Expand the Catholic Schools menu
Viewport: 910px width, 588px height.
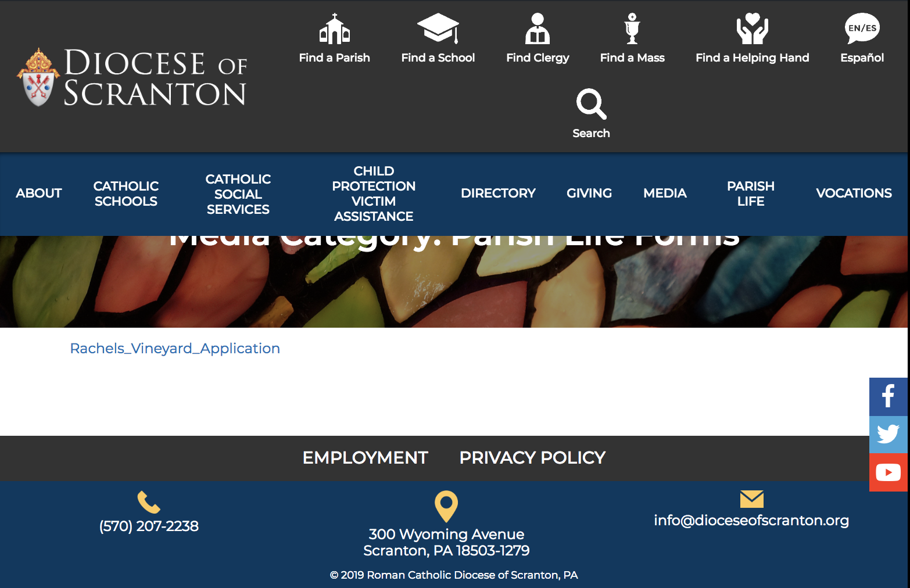pos(126,193)
